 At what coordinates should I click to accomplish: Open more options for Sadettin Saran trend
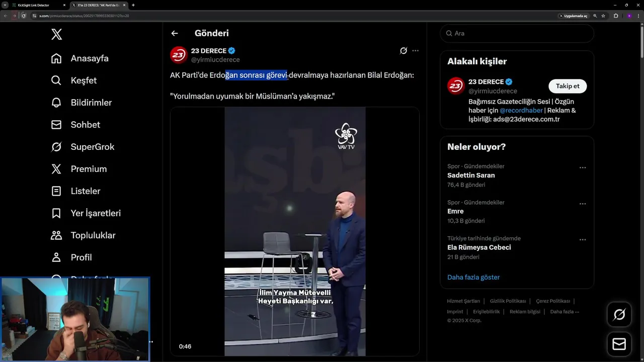coord(583,167)
